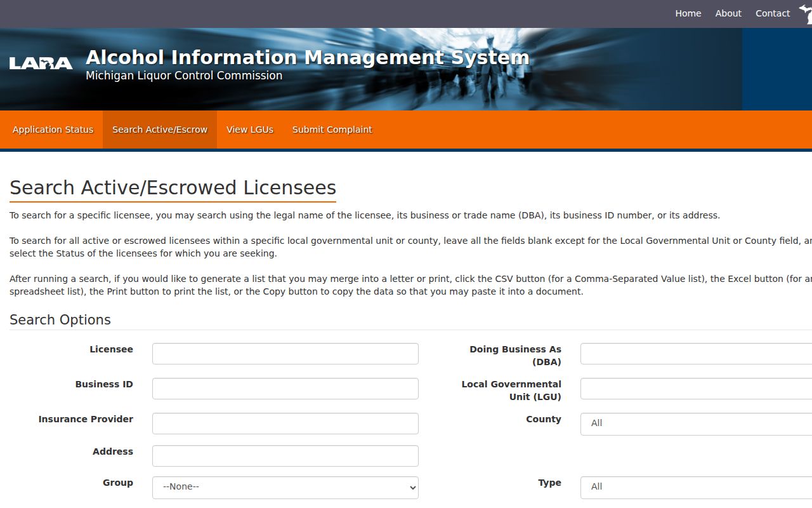
Task: Go to the Application Status tab
Action: click(x=53, y=130)
